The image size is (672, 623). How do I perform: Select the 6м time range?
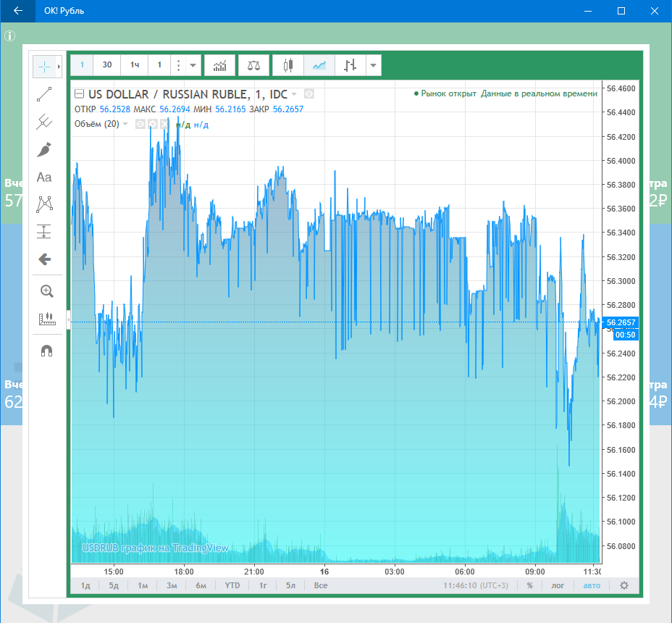point(201,585)
